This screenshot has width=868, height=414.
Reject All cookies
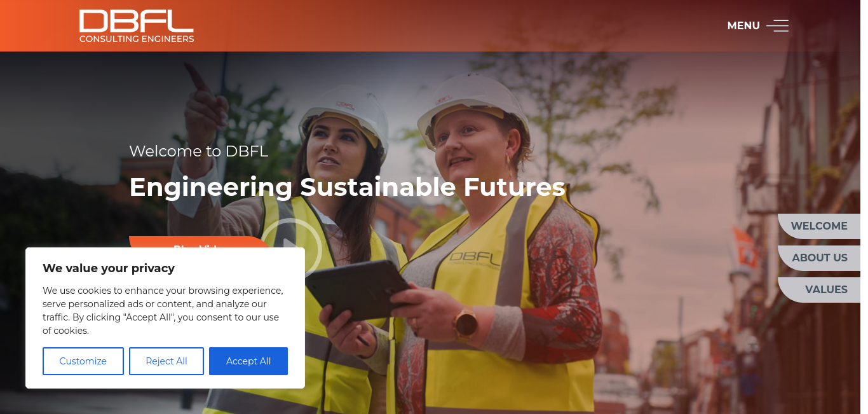point(166,361)
